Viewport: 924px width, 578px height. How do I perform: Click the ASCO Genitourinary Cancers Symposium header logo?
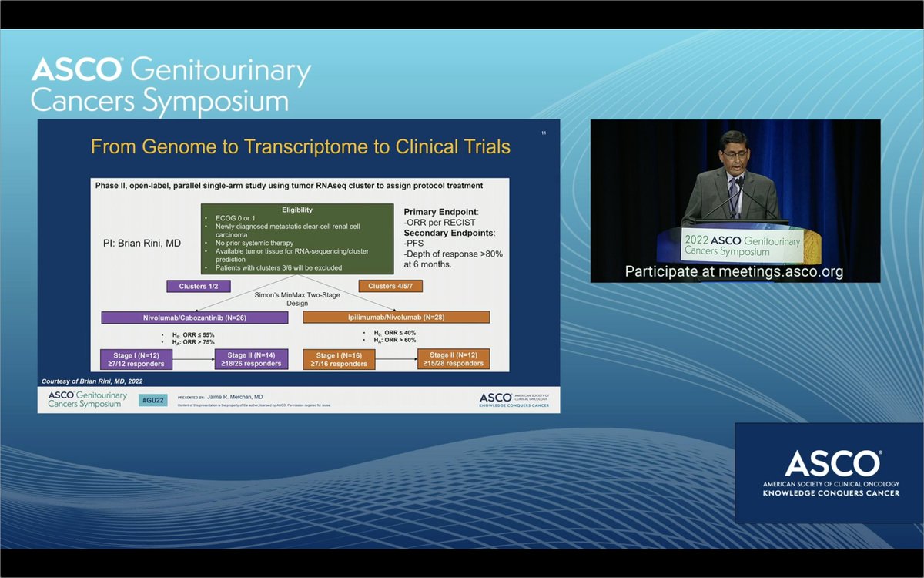pyautogui.click(x=171, y=85)
